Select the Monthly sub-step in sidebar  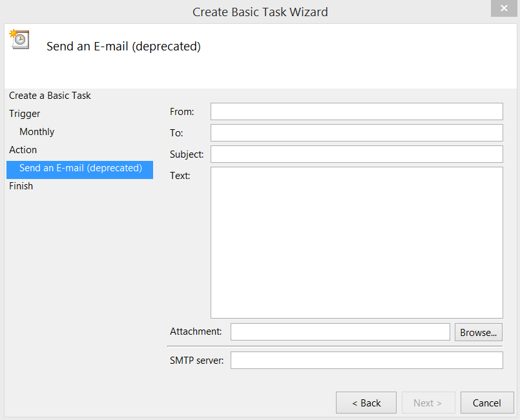point(37,132)
